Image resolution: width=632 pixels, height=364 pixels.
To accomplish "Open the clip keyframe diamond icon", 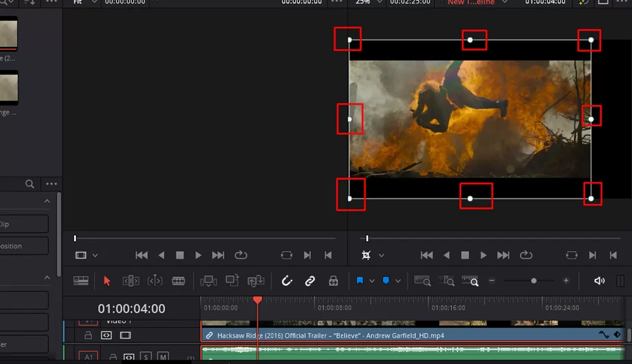I will 617,334.
